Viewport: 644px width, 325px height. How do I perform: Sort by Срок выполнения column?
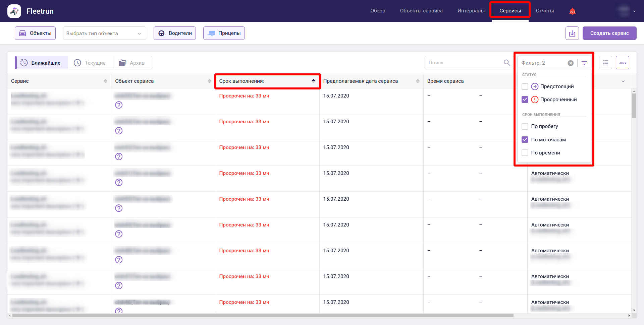tap(267, 81)
